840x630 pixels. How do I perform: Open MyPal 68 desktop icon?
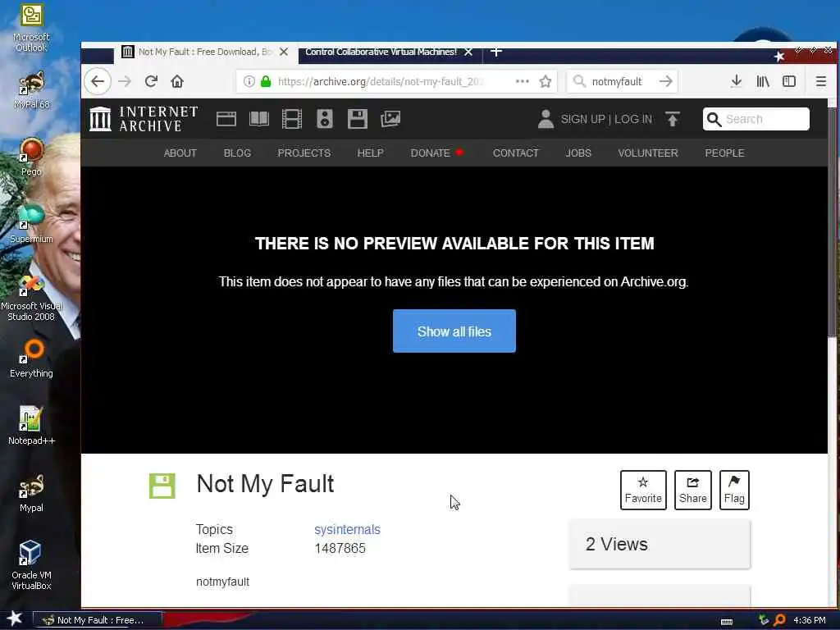pos(31,90)
